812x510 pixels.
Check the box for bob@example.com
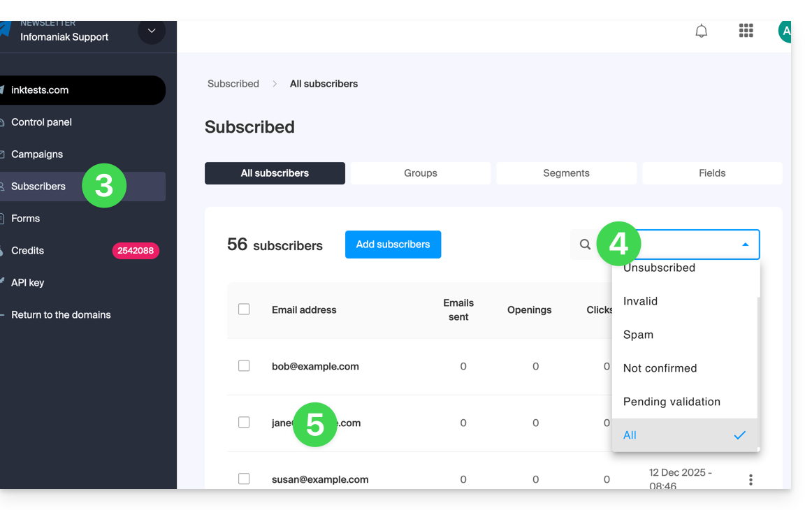244,366
